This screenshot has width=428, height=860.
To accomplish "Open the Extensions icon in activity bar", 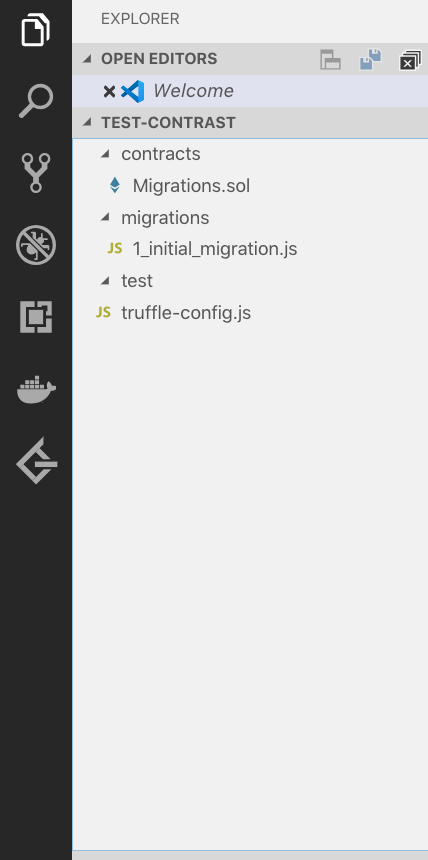I will point(36,316).
